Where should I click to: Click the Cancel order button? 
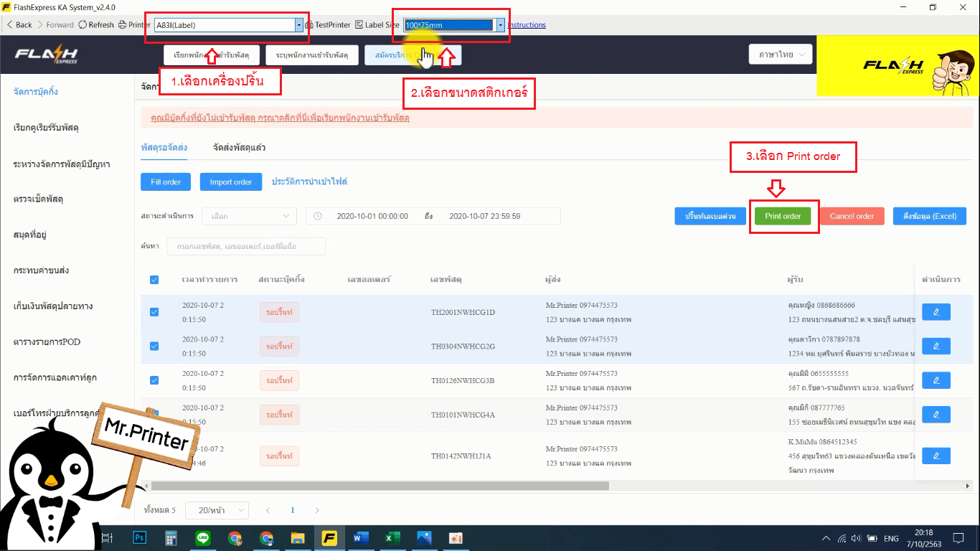852,216
